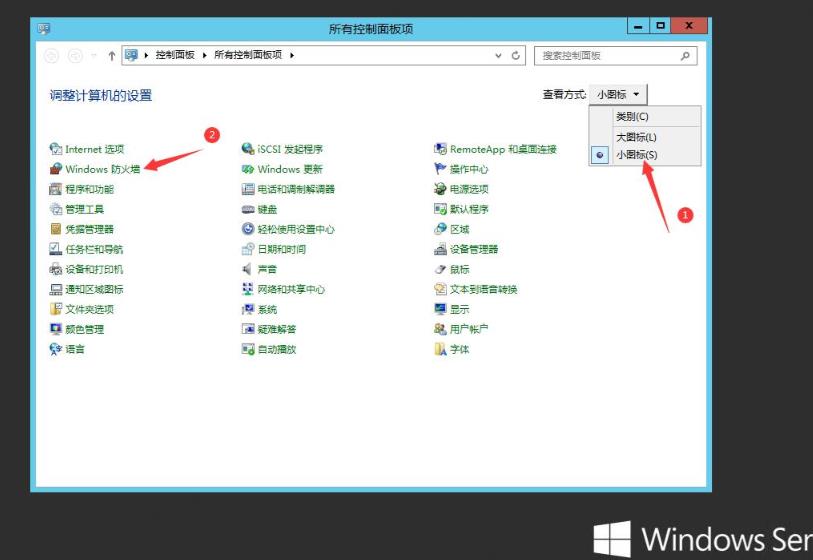Viewport: 813px width, 560px height.
Task: Click the 文件夹选项 icon
Action: (x=55, y=310)
